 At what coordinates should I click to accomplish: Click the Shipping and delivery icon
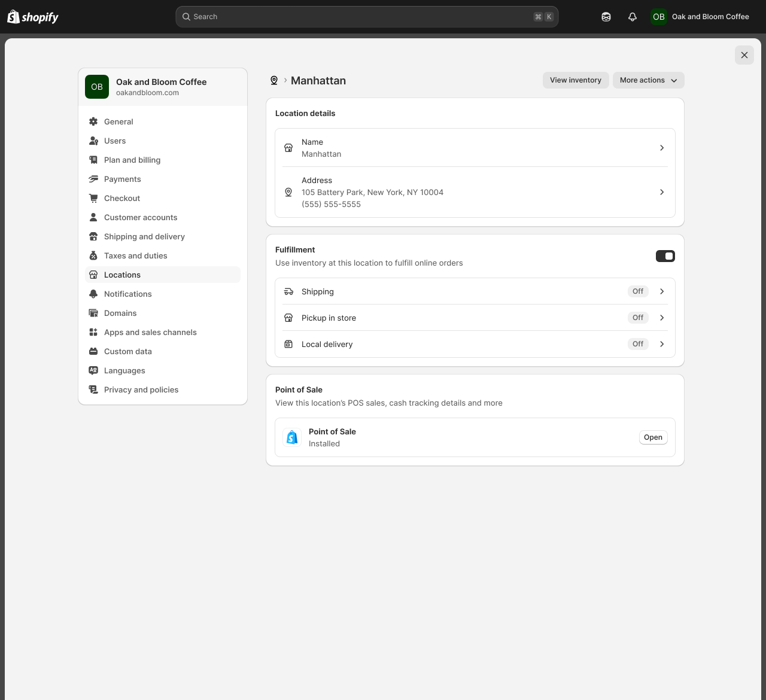[93, 236]
